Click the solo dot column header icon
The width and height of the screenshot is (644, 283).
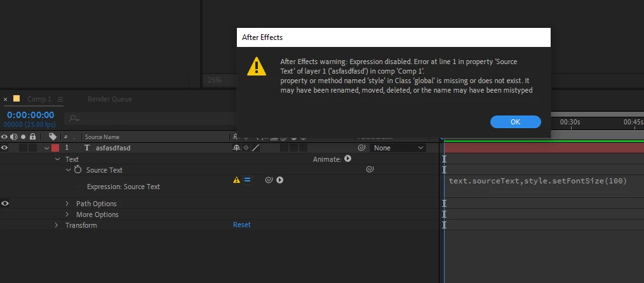point(23,136)
